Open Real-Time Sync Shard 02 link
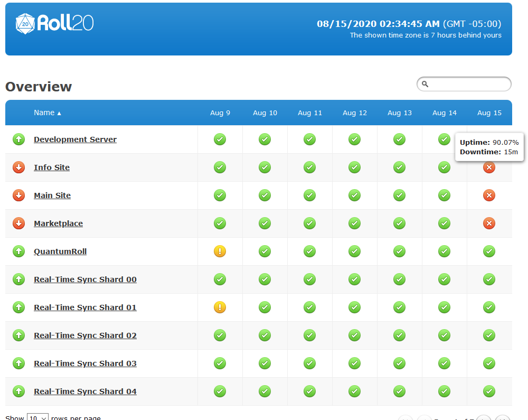Viewport: 528px width, 420px height. 85,335
